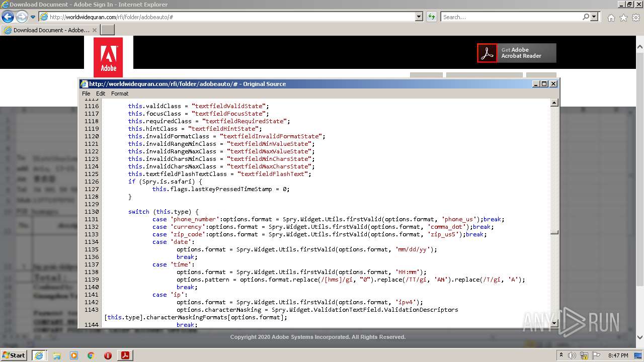
Task: Click IE page scrollbar down arrow
Action: [x=640, y=337]
